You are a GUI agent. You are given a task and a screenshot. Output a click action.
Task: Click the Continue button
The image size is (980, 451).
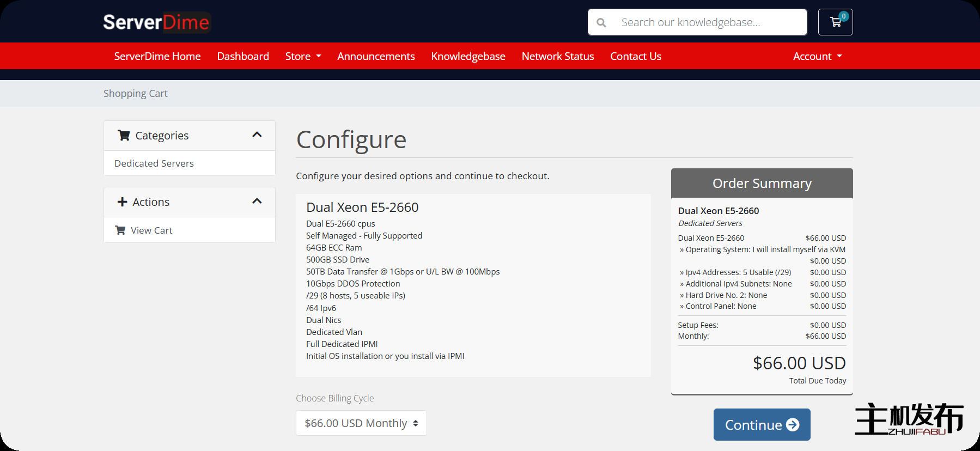(762, 424)
